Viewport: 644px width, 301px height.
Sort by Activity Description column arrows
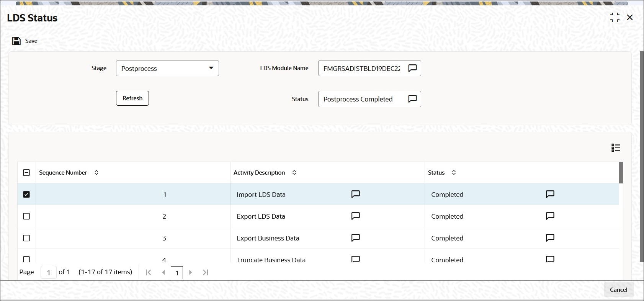tap(294, 173)
